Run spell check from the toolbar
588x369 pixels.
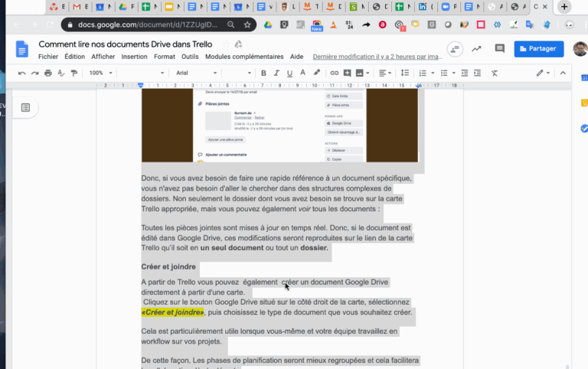coord(61,73)
